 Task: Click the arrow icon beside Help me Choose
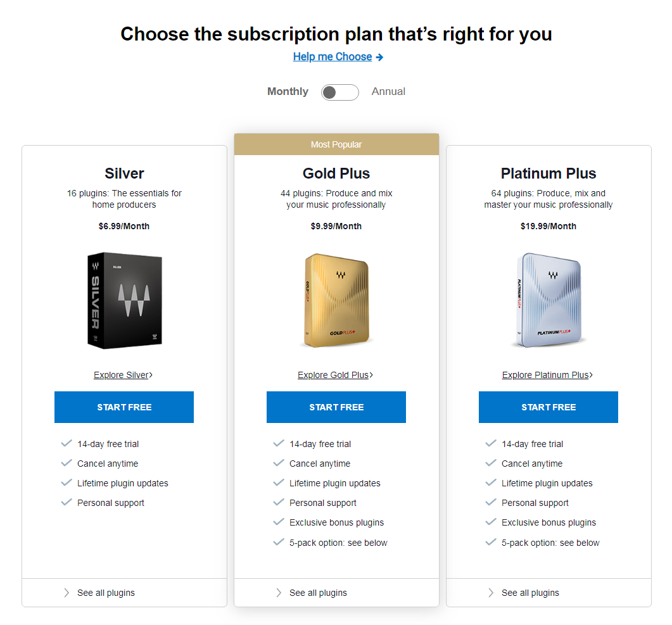tap(379, 57)
